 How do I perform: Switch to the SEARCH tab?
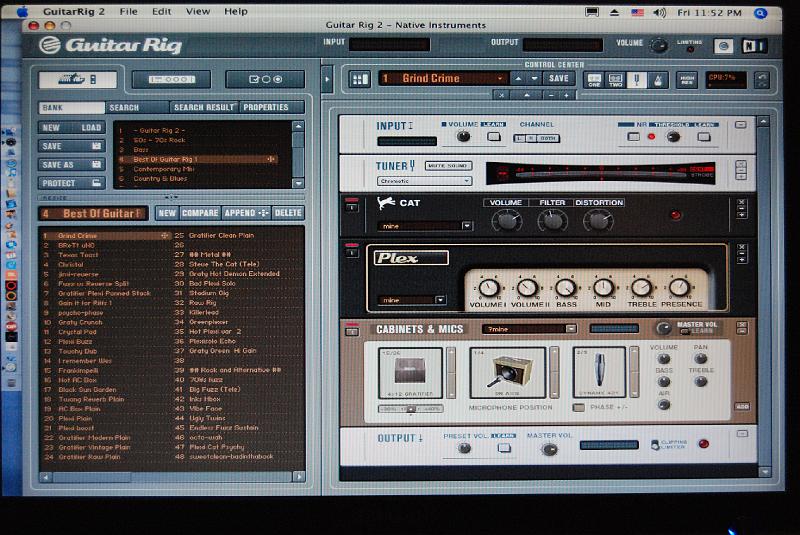tap(137, 107)
